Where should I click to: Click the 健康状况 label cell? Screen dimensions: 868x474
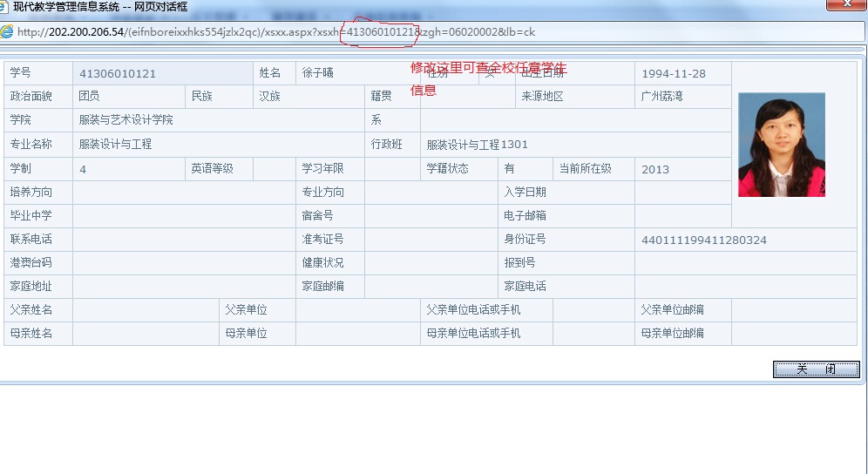click(330, 263)
